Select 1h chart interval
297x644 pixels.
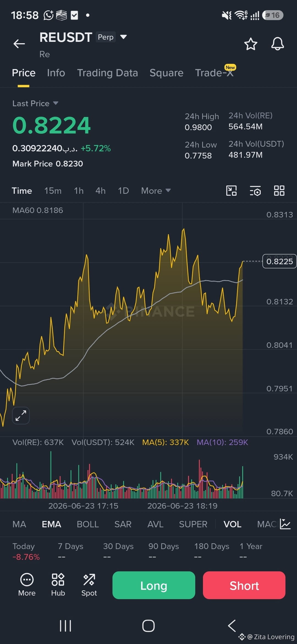pos(79,191)
